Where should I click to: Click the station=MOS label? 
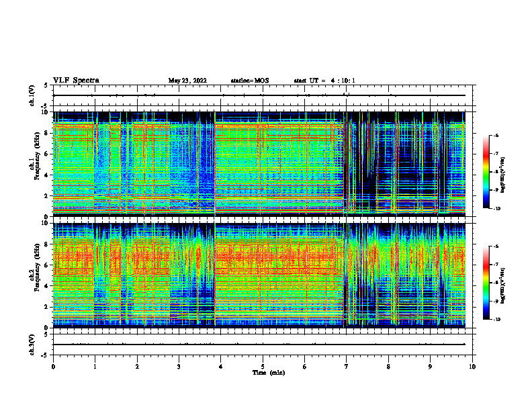click(250, 81)
